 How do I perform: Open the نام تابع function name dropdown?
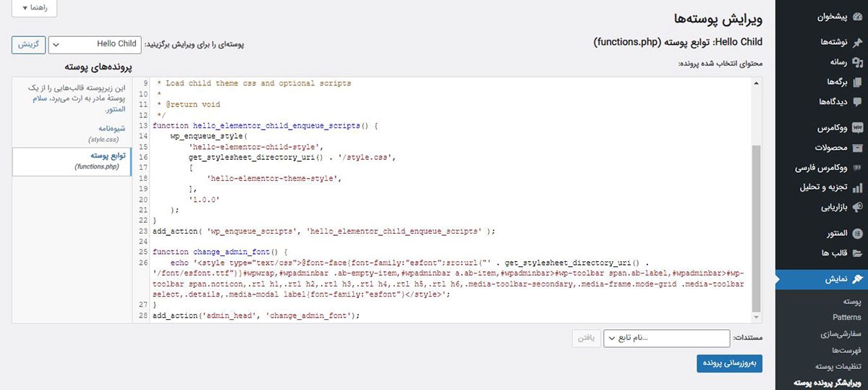[666, 339]
